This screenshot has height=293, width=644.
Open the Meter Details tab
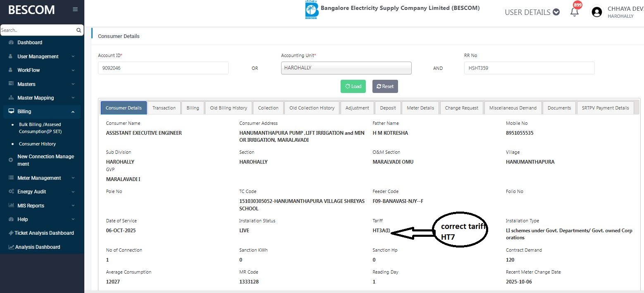tap(420, 108)
